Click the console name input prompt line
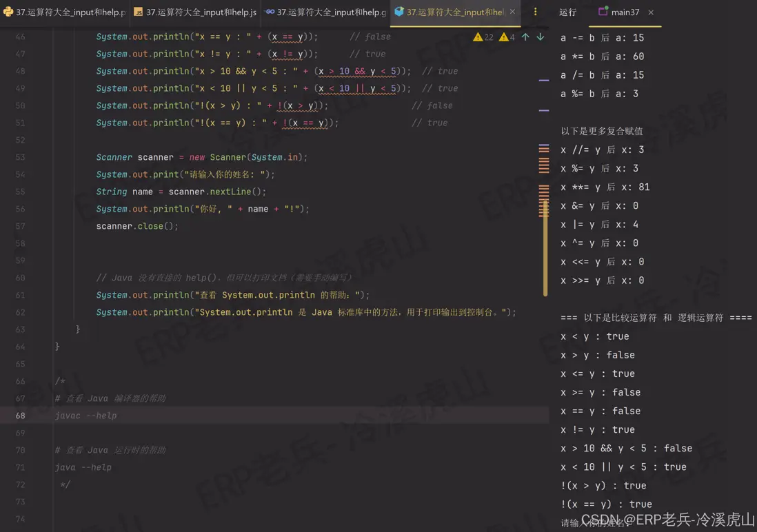Viewport: 757px width, 532px height. click(x=593, y=523)
